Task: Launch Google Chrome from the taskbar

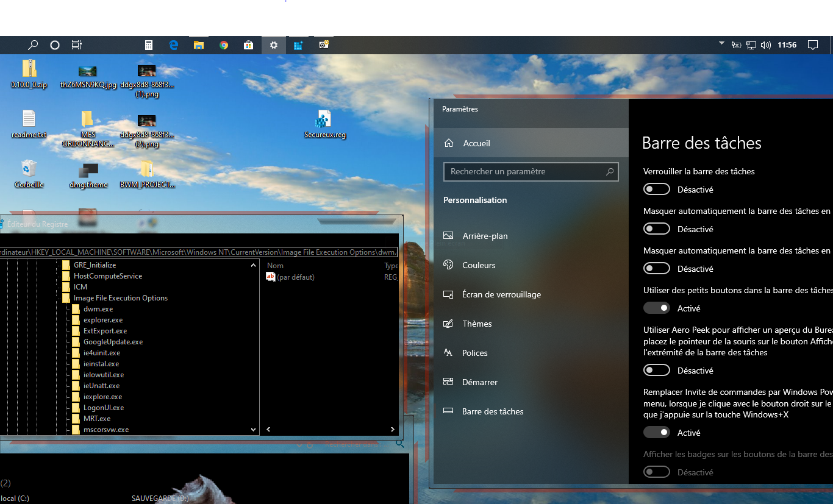Action: coord(224,45)
